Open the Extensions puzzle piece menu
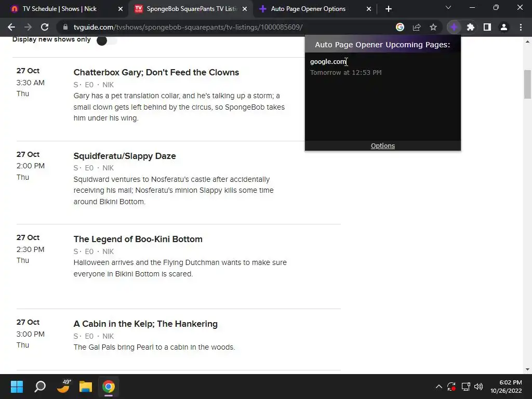 [471, 27]
